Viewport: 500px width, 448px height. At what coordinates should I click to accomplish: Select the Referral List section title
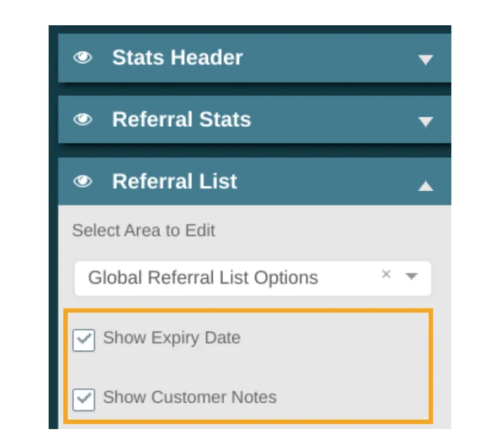(174, 181)
